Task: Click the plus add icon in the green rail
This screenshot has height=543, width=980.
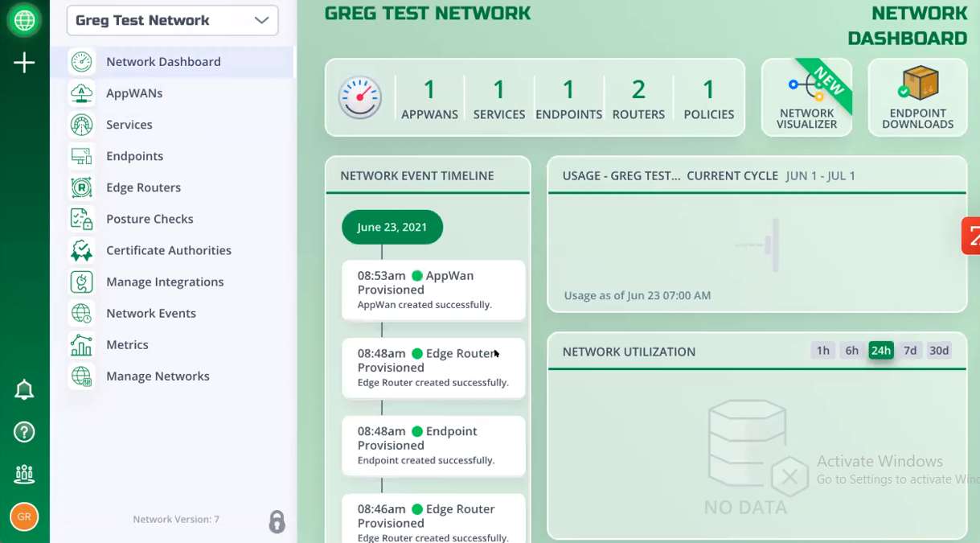Action: (24, 63)
